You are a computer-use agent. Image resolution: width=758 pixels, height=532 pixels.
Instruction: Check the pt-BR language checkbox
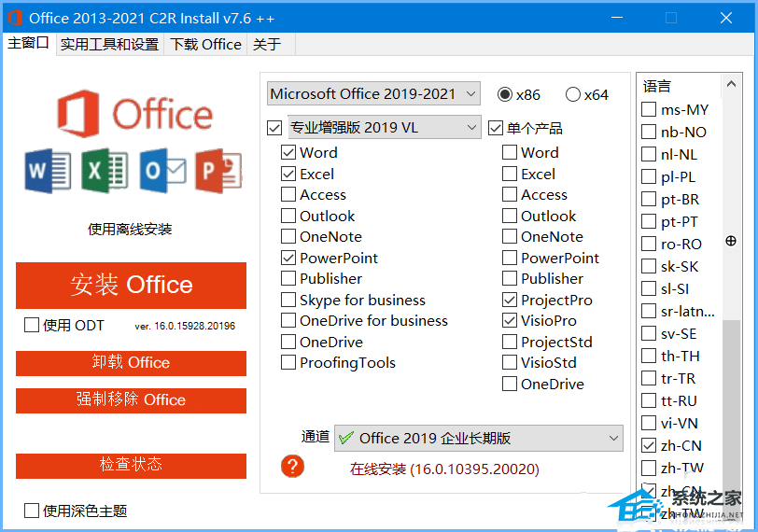(649, 199)
